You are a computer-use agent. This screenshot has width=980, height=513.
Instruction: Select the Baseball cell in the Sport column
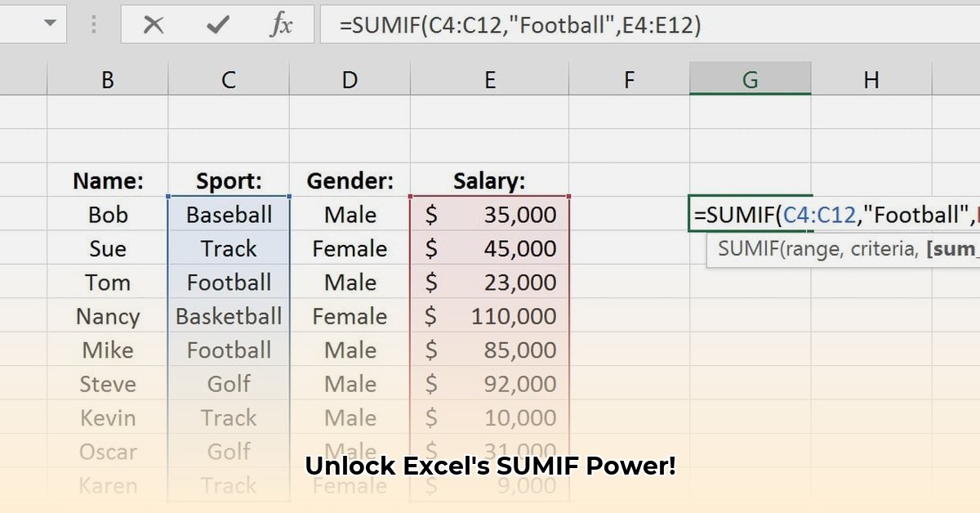[x=228, y=214]
